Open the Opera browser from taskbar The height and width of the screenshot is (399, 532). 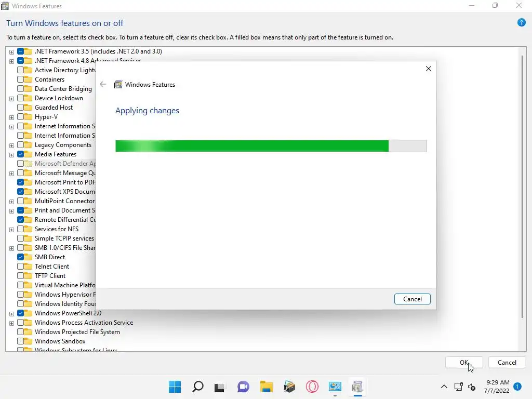(312, 387)
